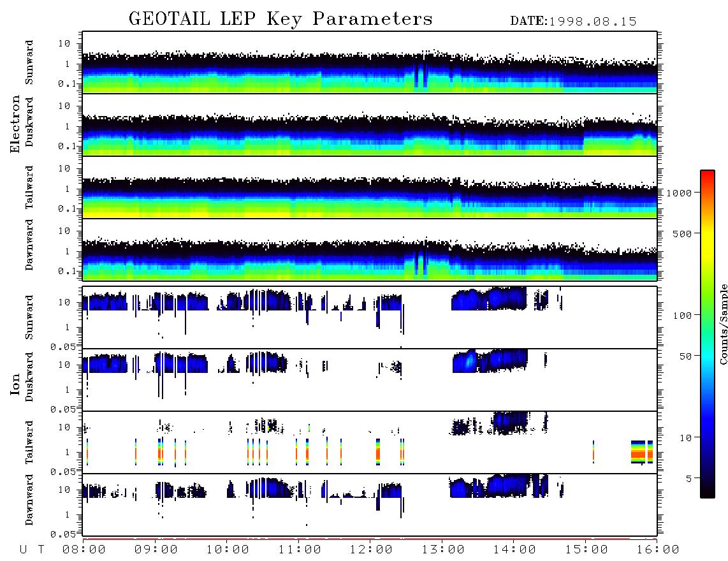Click the Ion Sunward panel label
This screenshot has width=728, height=561.
pos(29,317)
